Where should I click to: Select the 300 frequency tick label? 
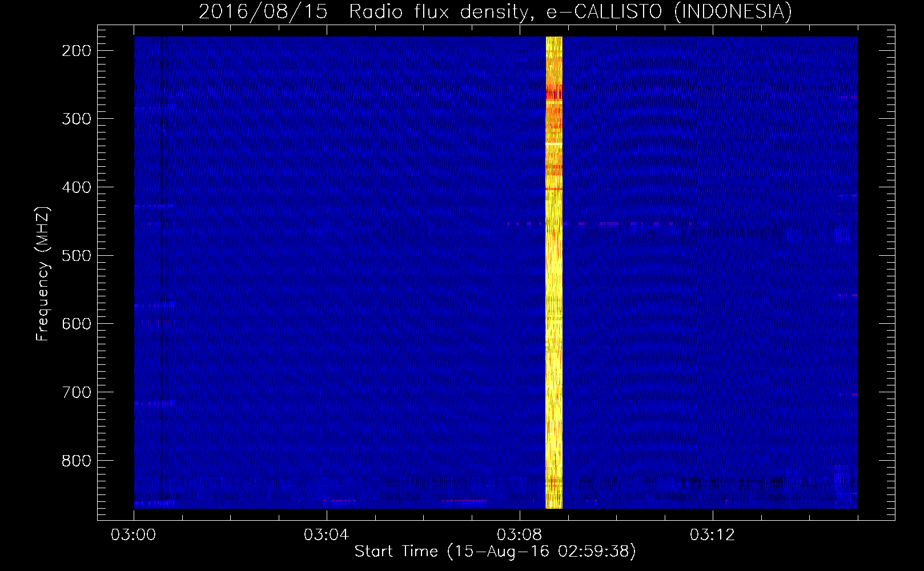77,119
